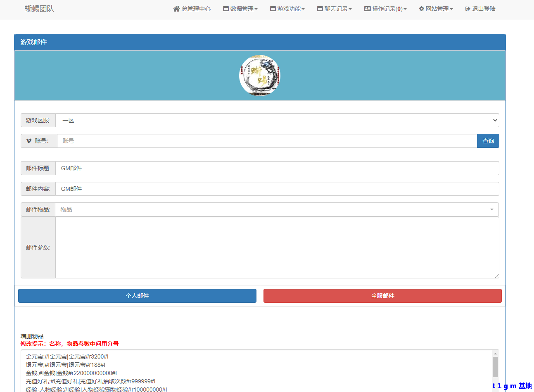
Task: Open the 游戏区服 server dropdown
Action: coord(277,120)
